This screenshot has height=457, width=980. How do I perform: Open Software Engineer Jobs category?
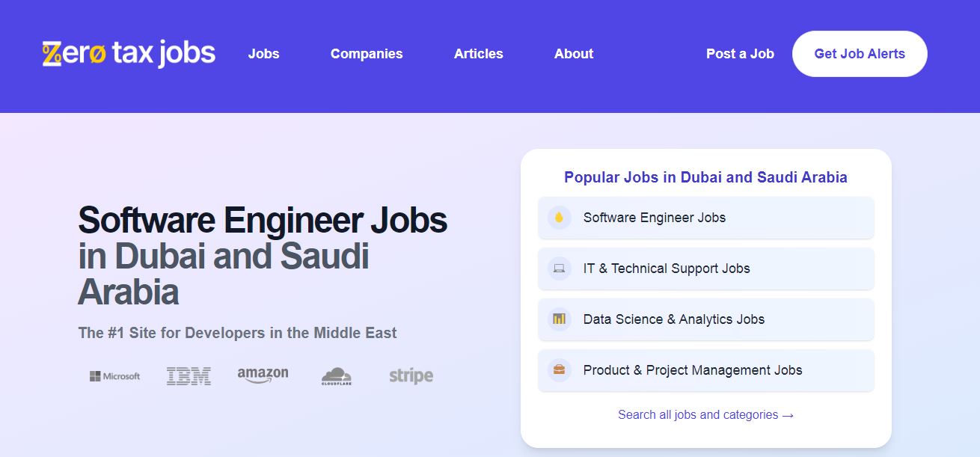(706, 218)
